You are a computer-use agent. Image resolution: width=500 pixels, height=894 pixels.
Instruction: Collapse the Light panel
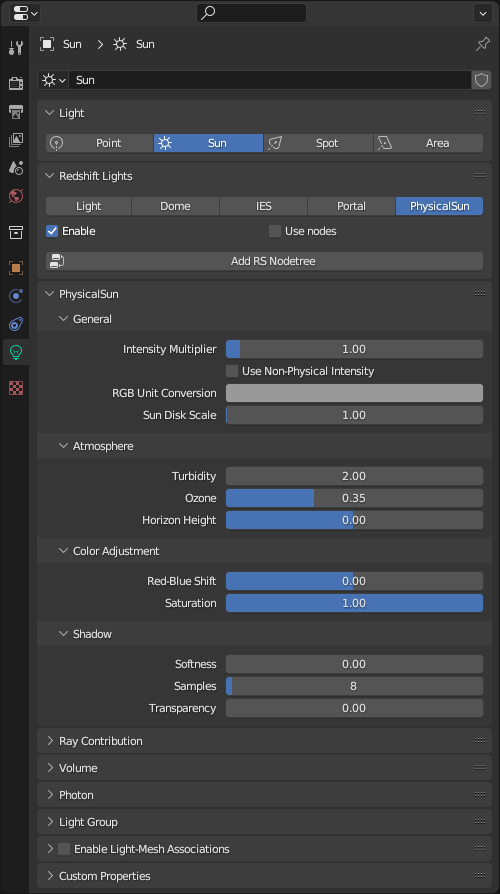point(50,113)
